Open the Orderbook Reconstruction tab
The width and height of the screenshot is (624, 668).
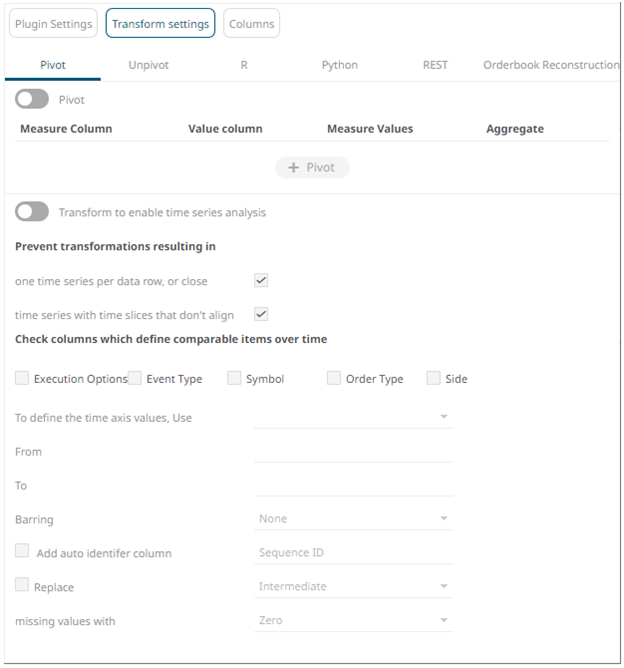coord(551,65)
